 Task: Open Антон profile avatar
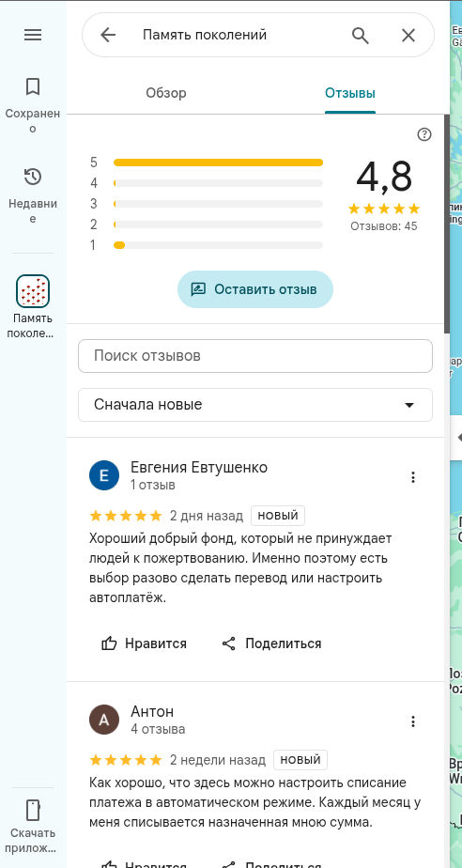[104, 720]
